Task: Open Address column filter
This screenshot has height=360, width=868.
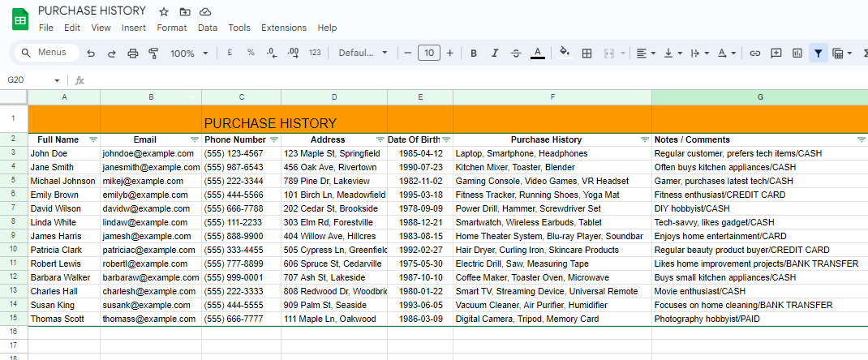Action: pos(380,140)
